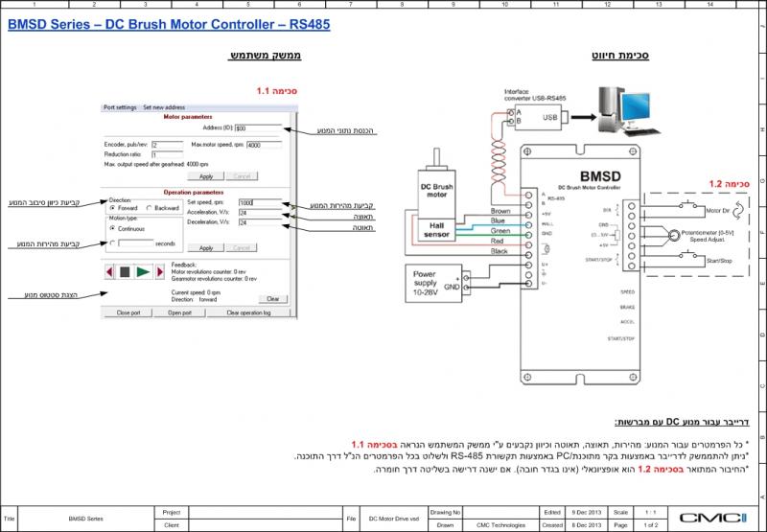Click the green play arrow motor button
Image resolution: width=767 pixels, height=532 pixels.
click(x=143, y=272)
